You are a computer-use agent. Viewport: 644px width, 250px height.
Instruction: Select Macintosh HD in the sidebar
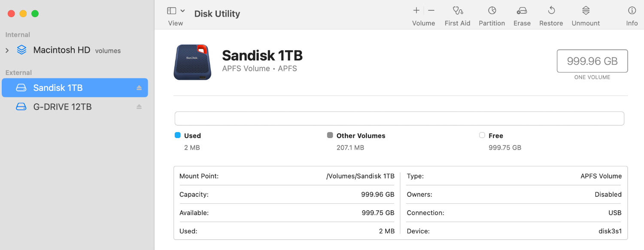(x=61, y=50)
